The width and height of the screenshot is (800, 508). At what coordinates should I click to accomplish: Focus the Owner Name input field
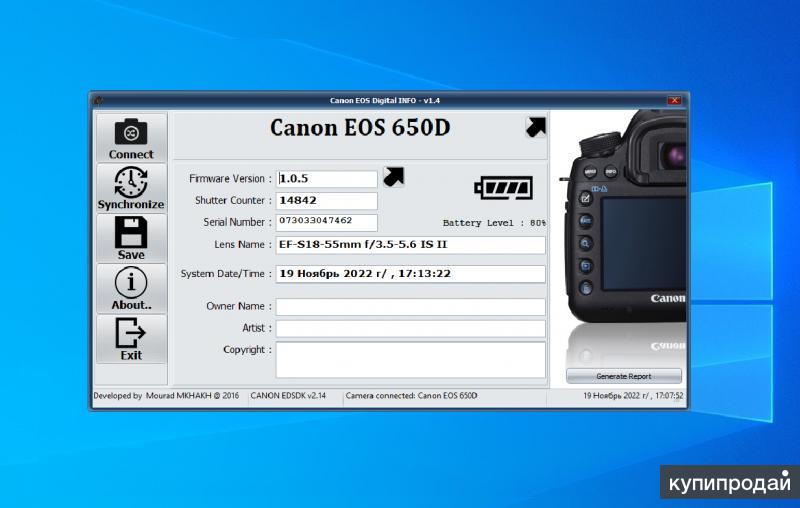(411, 307)
